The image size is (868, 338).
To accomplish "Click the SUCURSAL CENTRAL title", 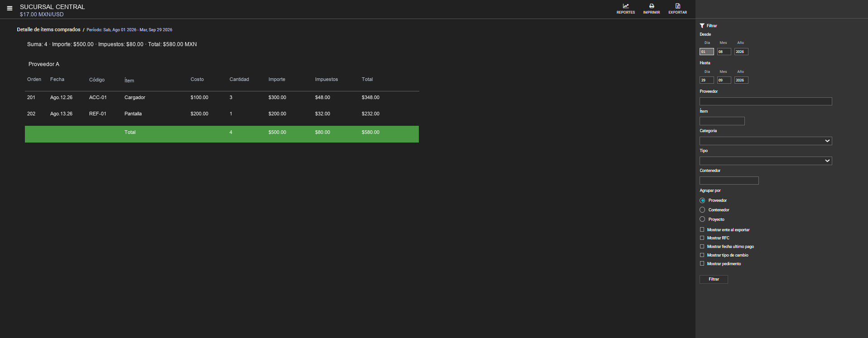I will click(x=53, y=7).
